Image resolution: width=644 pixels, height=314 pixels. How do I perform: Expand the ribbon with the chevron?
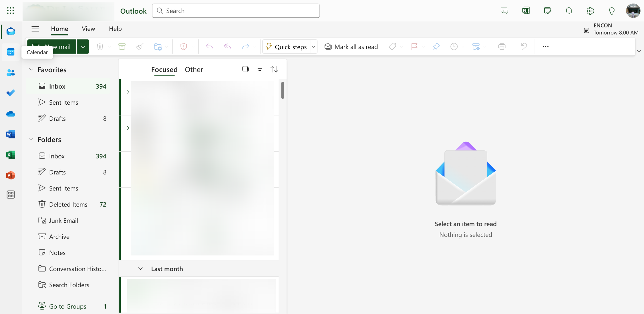click(x=639, y=51)
